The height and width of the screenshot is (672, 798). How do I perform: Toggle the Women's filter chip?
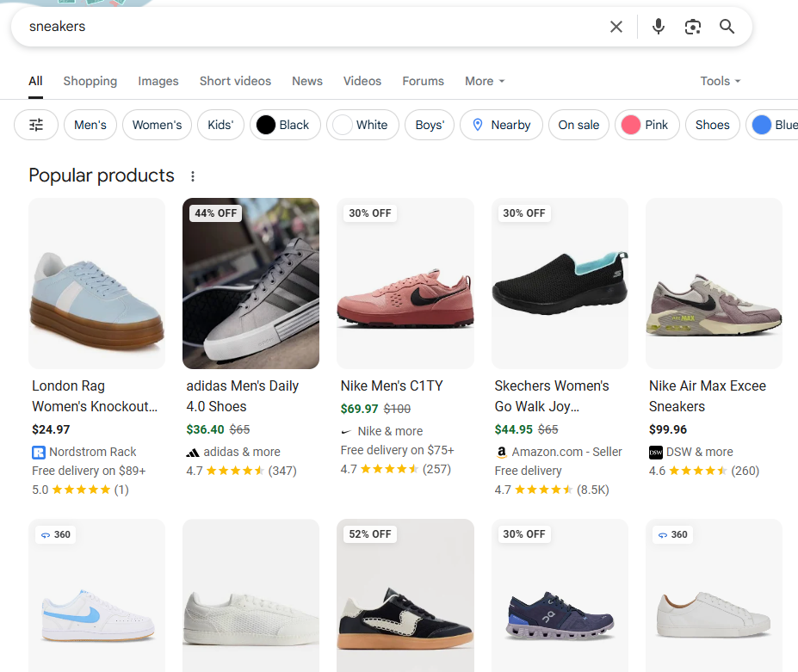pyautogui.click(x=157, y=125)
